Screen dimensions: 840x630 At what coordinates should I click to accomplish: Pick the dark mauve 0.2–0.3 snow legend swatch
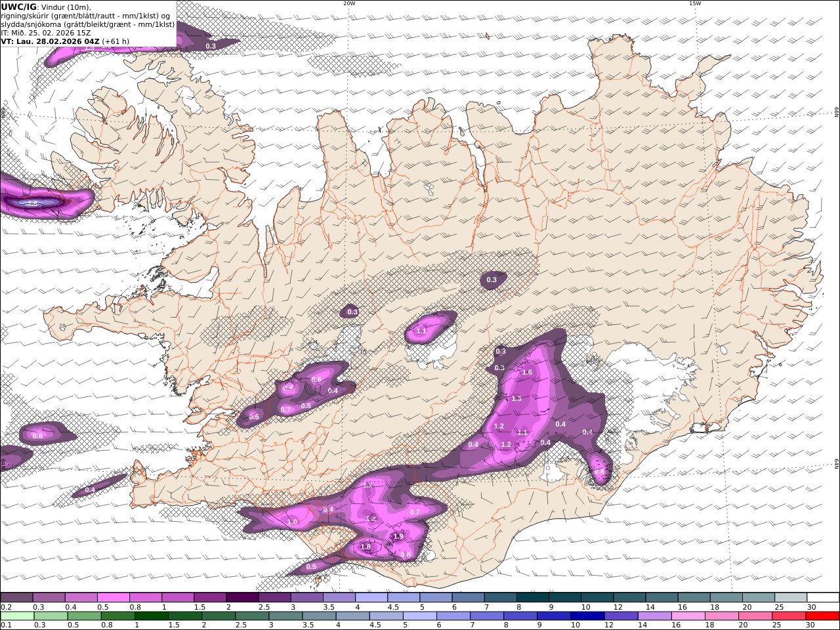pos(16,598)
